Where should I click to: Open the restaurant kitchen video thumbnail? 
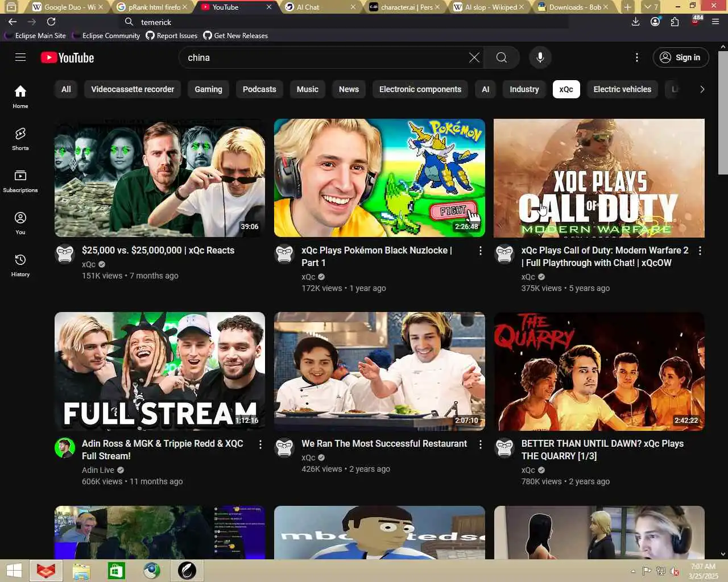[x=379, y=371]
